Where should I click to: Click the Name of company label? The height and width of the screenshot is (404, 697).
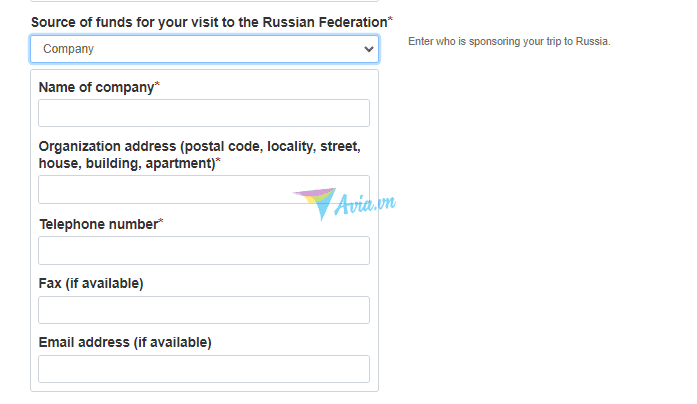(96, 87)
